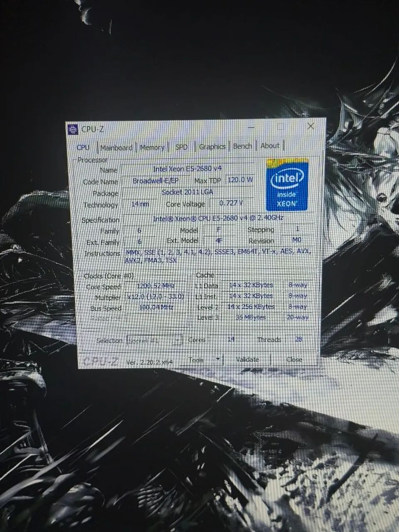Open the Memory tab
This screenshot has height=532, width=399.
click(x=152, y=147)
